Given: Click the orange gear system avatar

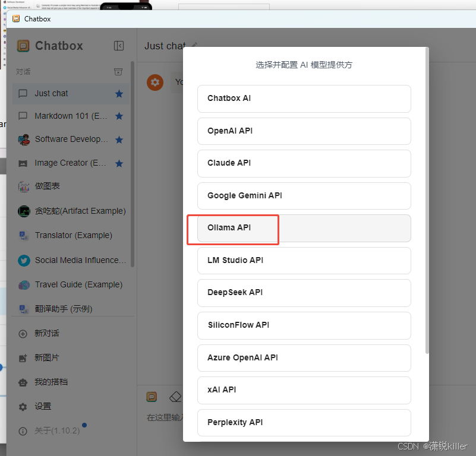Looking at the screenshot, I should 155,82.
